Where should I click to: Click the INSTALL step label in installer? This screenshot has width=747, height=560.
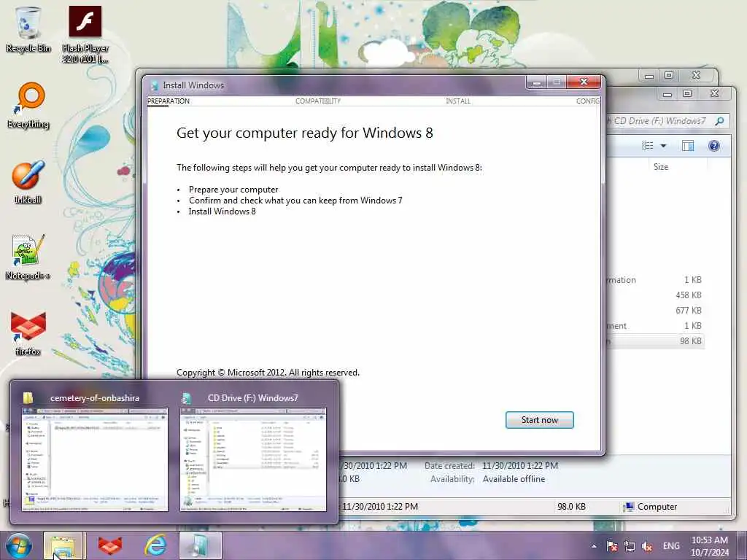(x=458, y=101)
